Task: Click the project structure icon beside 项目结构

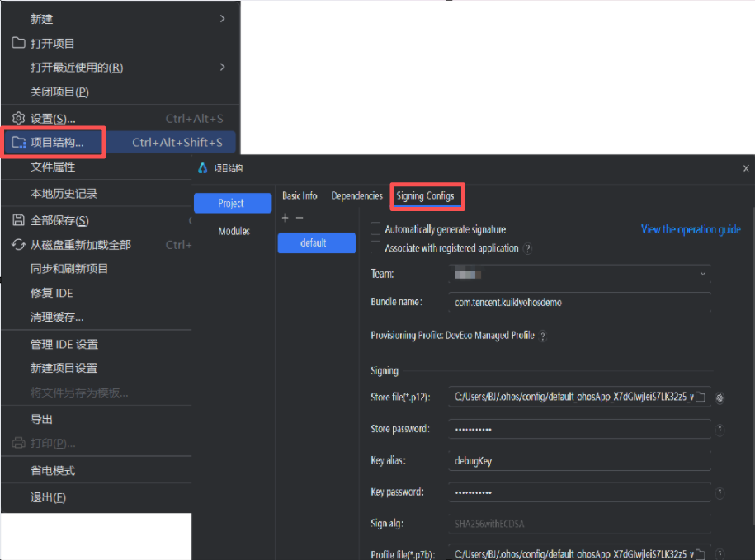Action: coord(19,143)
